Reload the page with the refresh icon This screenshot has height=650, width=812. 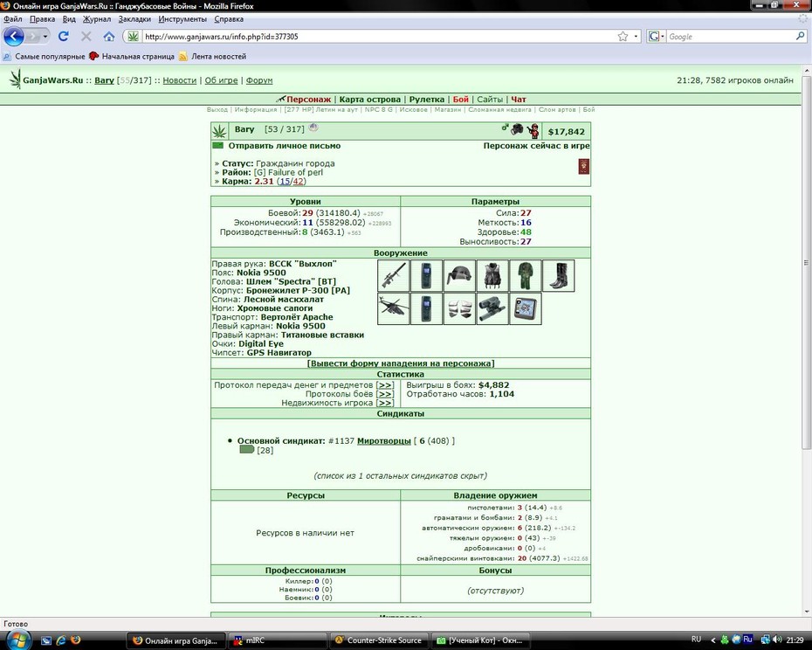[63, 37]
